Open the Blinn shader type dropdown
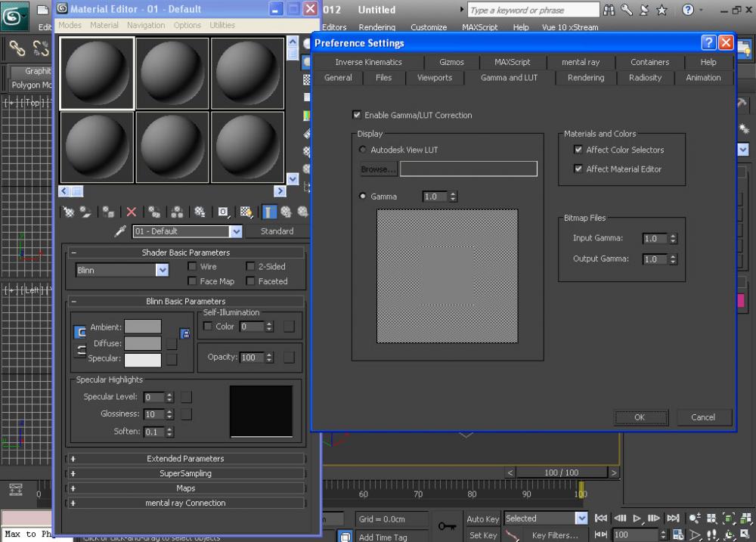The width and height of the screenshot is (756, 542). [x=163, y=270]
